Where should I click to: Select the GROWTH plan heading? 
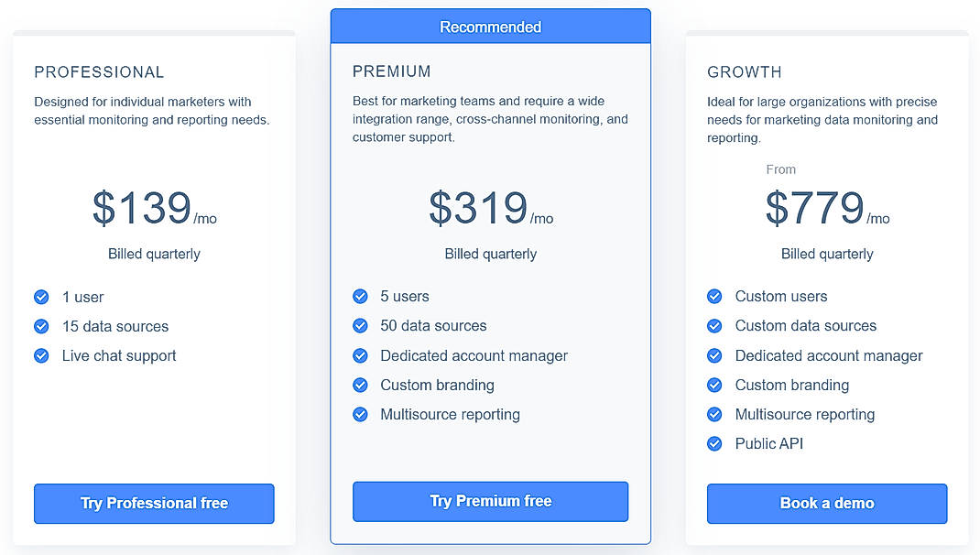[745, 71]
